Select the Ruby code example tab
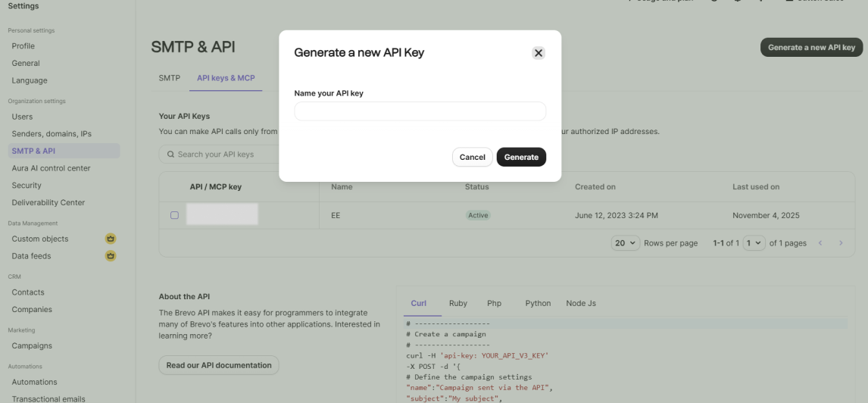 457,303
